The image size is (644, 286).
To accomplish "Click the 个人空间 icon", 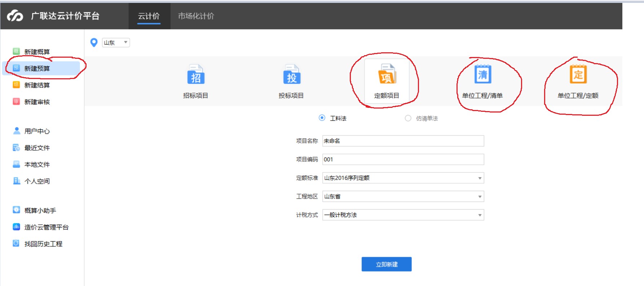I will coord(16,181).
